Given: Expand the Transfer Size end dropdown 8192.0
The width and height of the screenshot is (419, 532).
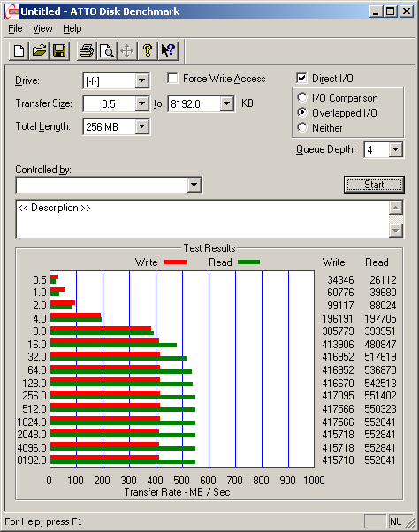Looking at the screenshot, I should click(226, 103).
